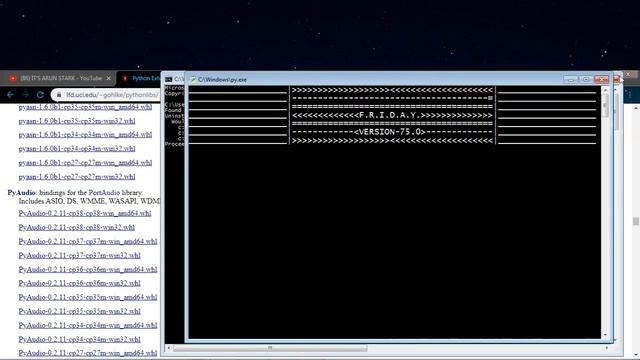
Task: Click cmd horizontal scrollbar left arrow
Action: (169, 348)
